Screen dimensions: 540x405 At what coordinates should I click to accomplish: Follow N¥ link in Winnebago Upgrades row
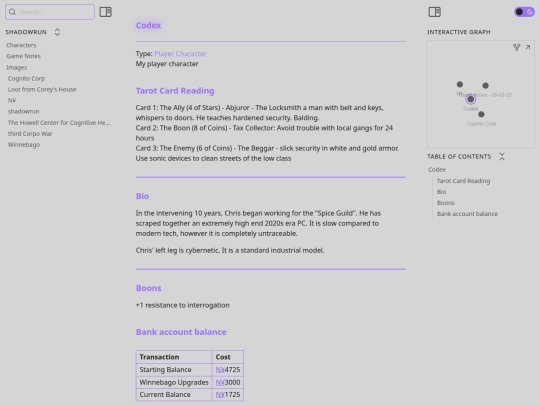(220, 382)
